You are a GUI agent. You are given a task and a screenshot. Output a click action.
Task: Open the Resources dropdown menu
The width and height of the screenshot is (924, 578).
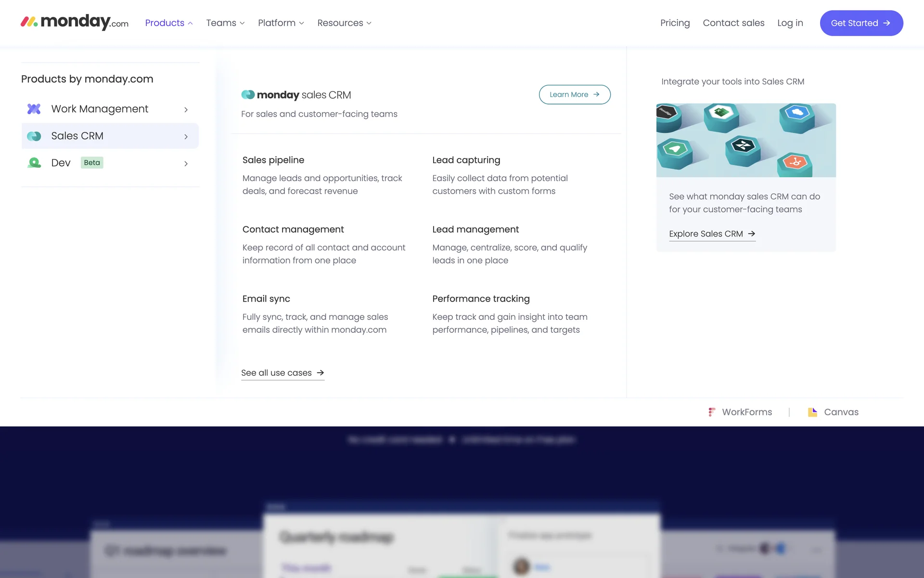tap(344, 23)
